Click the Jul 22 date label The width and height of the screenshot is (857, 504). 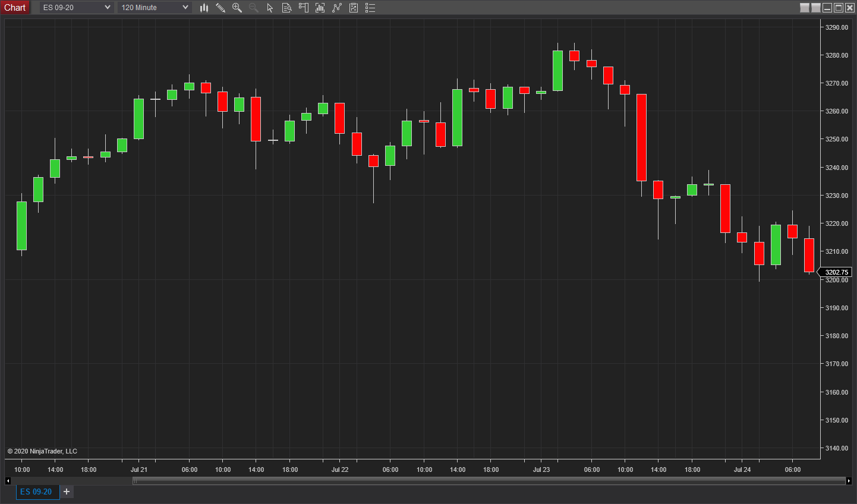340,470
